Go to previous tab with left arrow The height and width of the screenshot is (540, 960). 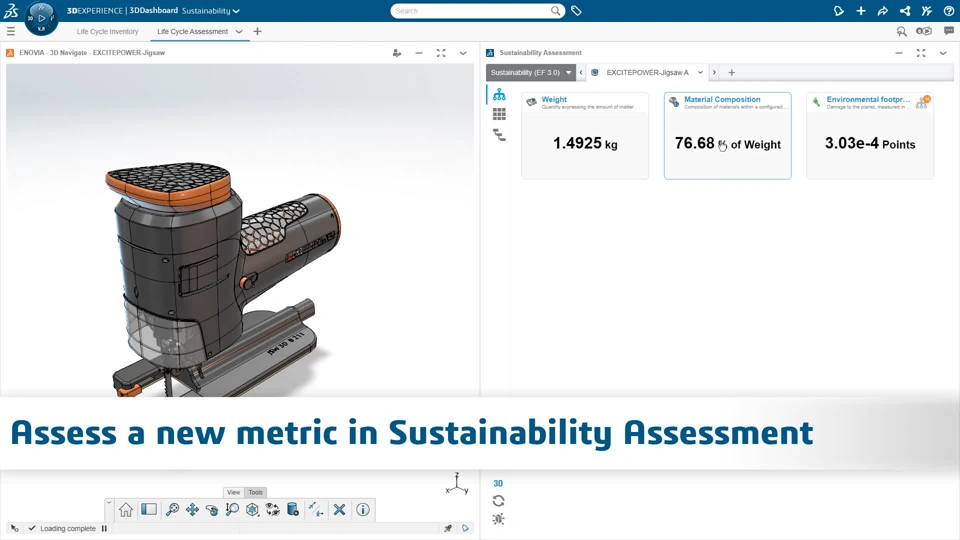pos(581,72)
